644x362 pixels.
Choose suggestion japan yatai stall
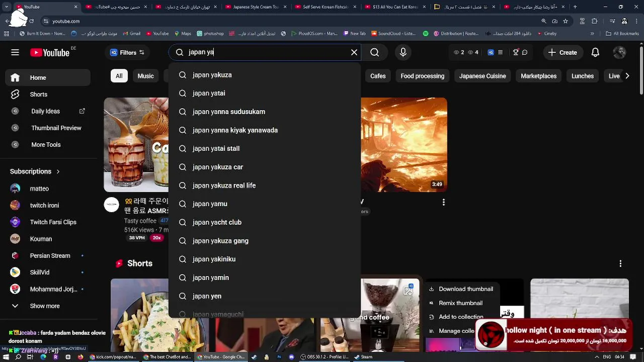coord(265,148)
